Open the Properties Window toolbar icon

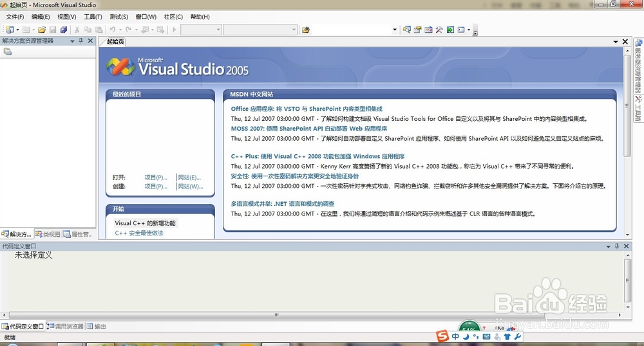(x=418, y=30)
